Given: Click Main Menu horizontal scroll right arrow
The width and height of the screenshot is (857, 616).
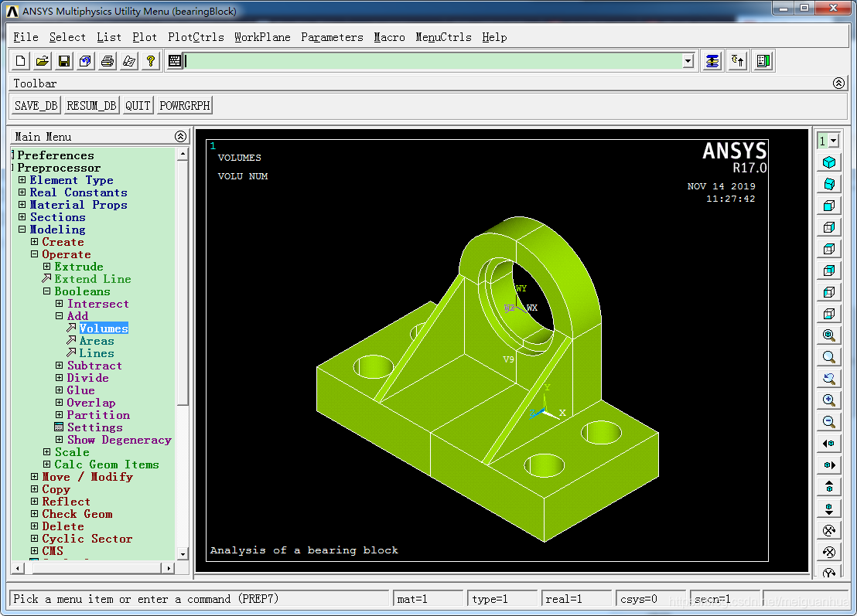Looking at the screenshot, I should (x=169, y=569).
